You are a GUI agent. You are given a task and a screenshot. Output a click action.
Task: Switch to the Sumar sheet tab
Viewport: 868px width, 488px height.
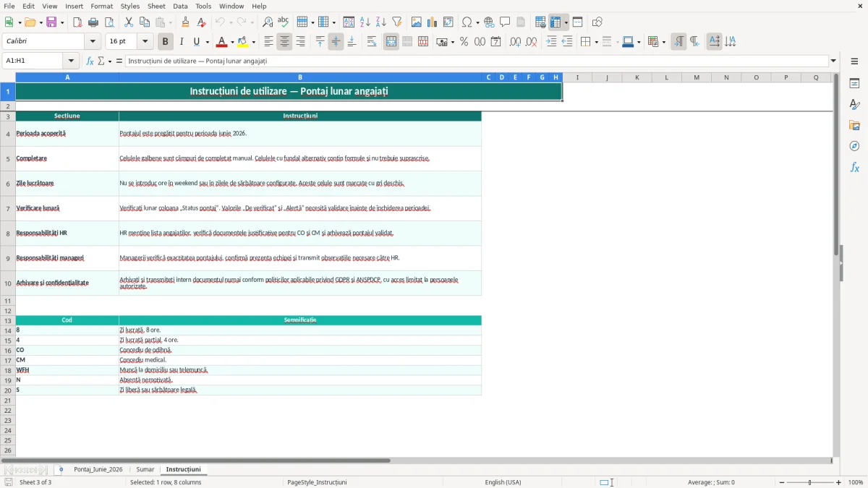tap(145, 469)
